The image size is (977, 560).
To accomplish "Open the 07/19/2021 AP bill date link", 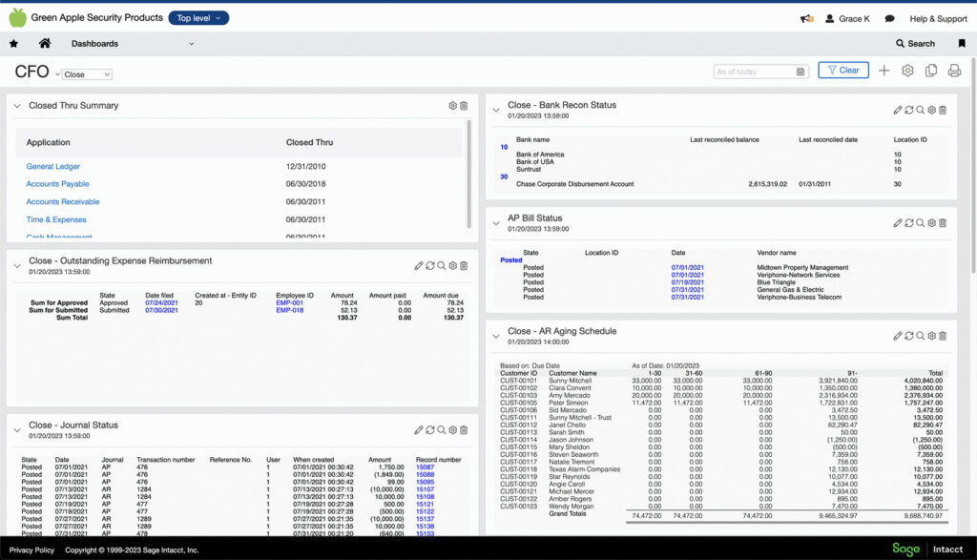I will [x=687, y=282].
